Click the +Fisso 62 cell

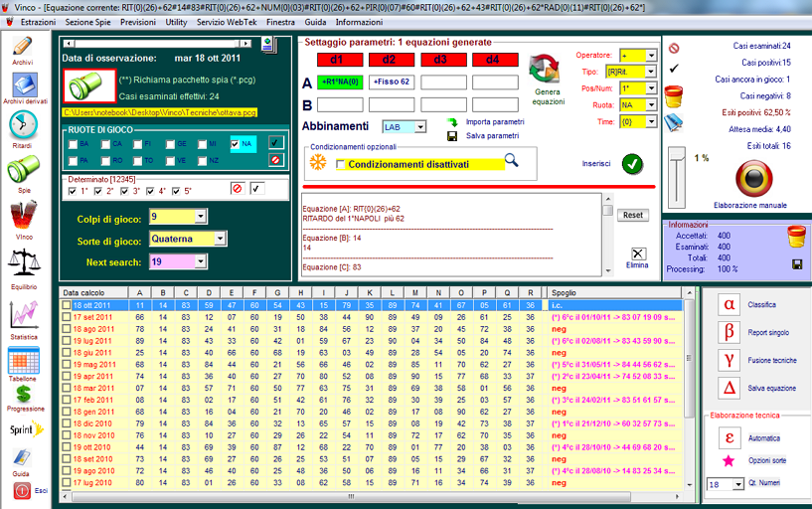[392, 82]
